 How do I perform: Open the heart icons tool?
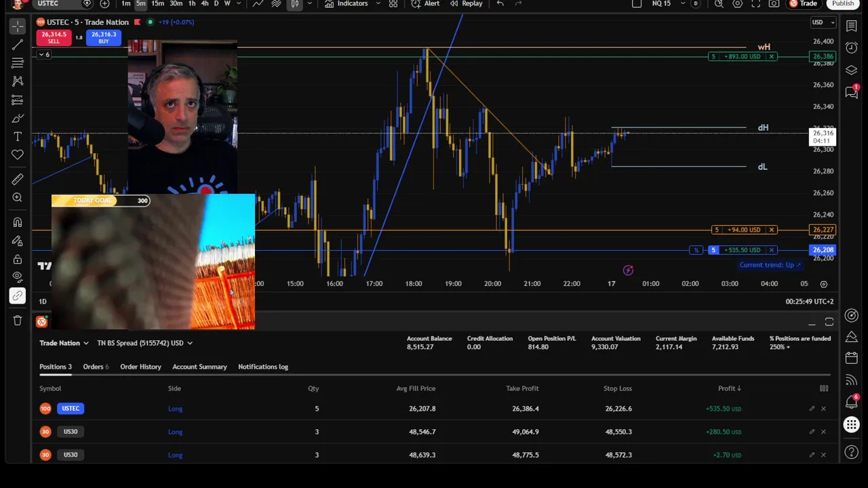coord(18,155)
